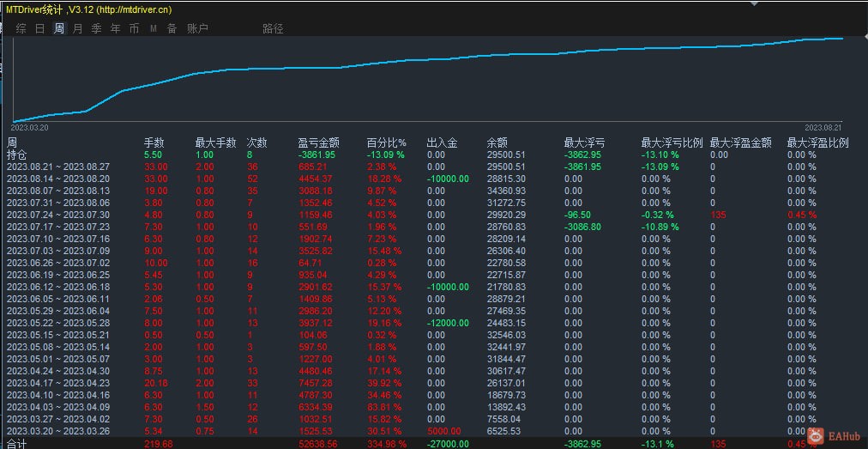Switch to the 综 summary tab

[21, 29]
